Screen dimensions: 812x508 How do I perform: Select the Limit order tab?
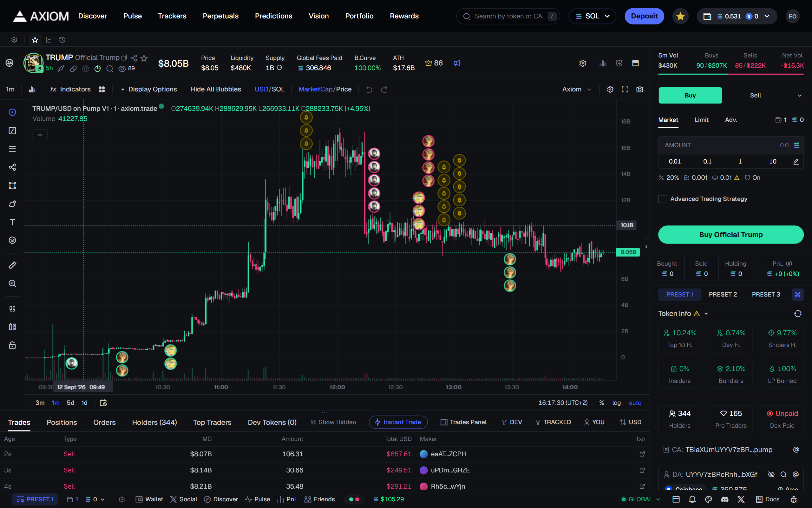(701, 120)
